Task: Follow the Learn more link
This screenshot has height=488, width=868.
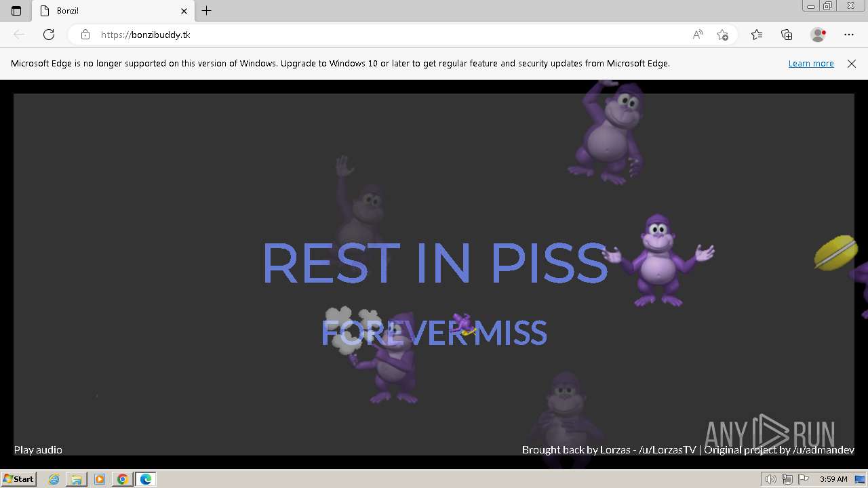Action: [x=811, y=64]
